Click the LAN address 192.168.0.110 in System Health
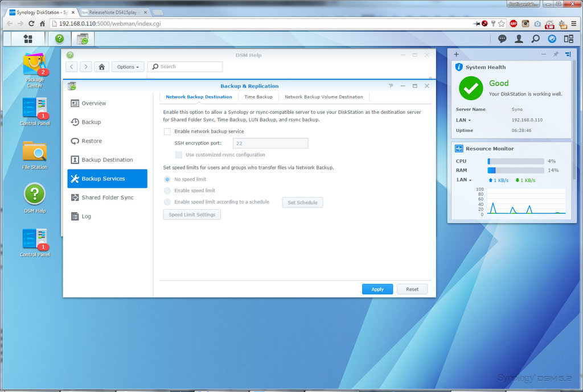The width and height of the screenshot is (583, 392). tap(527, 120)
